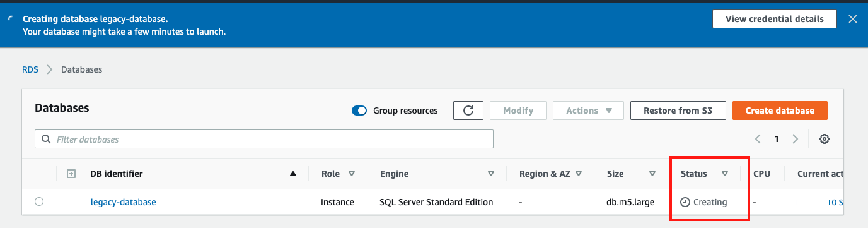
Task: Click the CPU column header
Action: [x=761, y=174]
